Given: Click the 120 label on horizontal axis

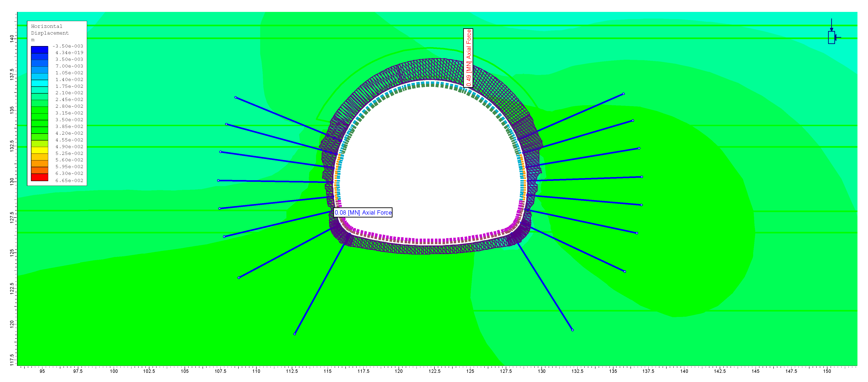Looking at the screenshot, I should click(x=399, y=371).
